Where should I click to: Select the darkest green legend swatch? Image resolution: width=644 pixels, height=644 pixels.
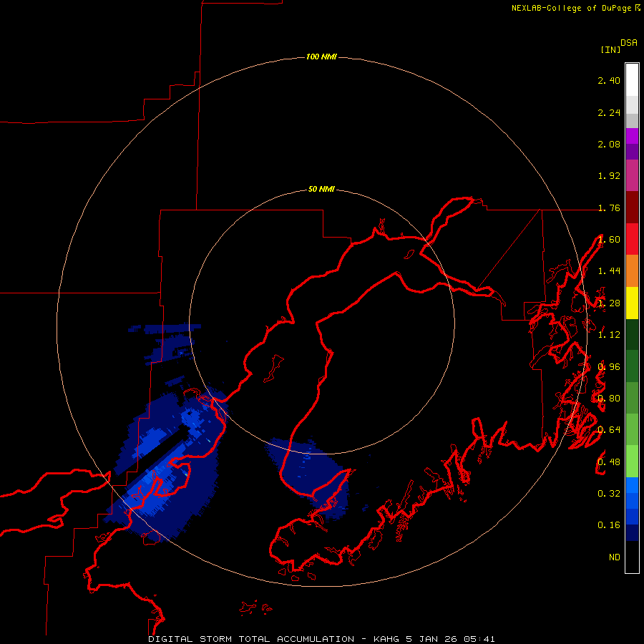(632, 334)
